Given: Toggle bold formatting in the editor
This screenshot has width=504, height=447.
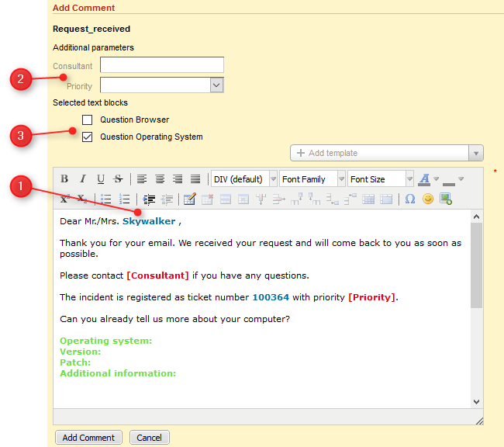Looking at the screenshot, I should (64, 179).
